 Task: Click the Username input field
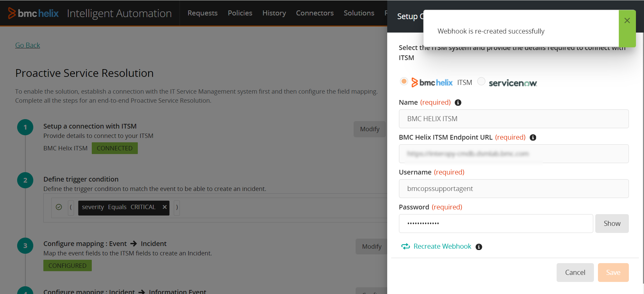[514, 189]
